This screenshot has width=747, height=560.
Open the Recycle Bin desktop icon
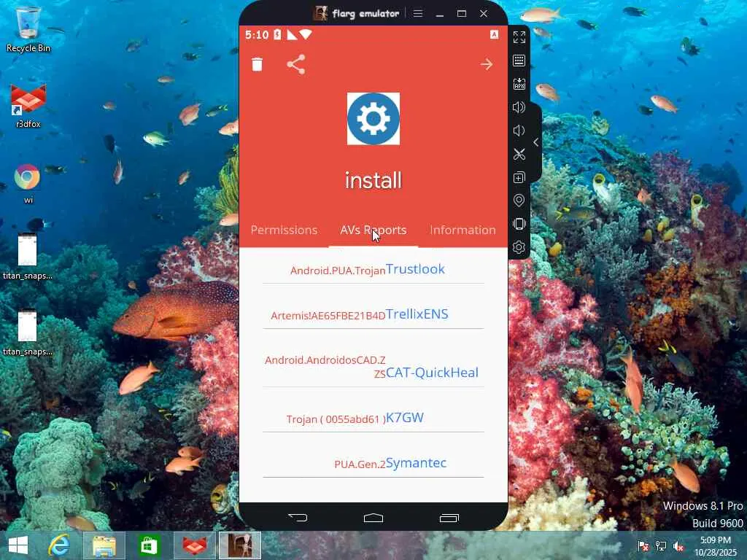tap(28, 29)
